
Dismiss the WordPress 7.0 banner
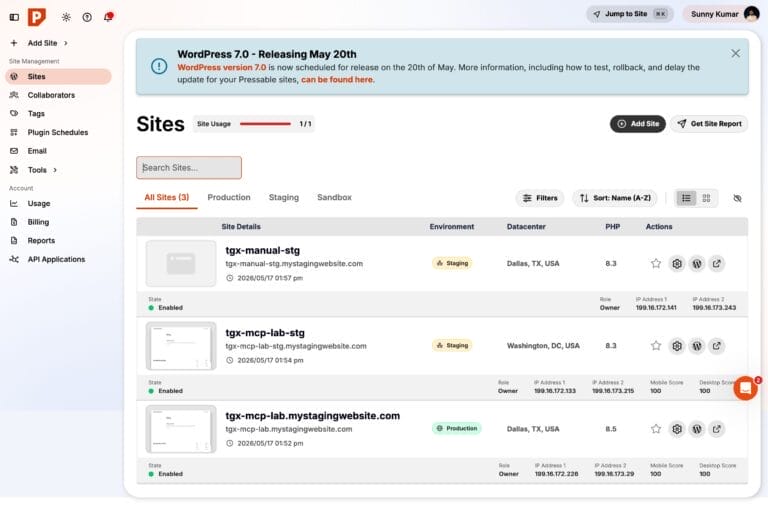point(735,53)
